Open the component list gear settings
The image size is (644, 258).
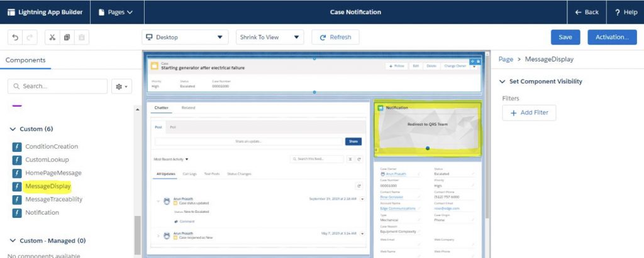click(121, 87)
